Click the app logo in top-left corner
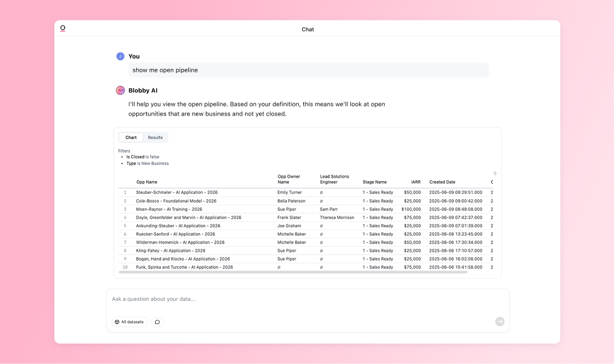Screen dimensions: 614x364 (63, 28)
